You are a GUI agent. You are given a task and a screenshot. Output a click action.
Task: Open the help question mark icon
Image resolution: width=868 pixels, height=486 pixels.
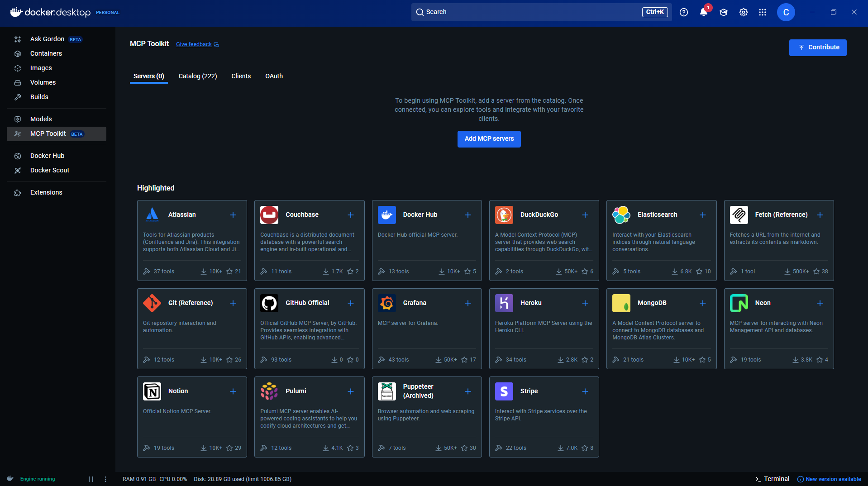684,12
